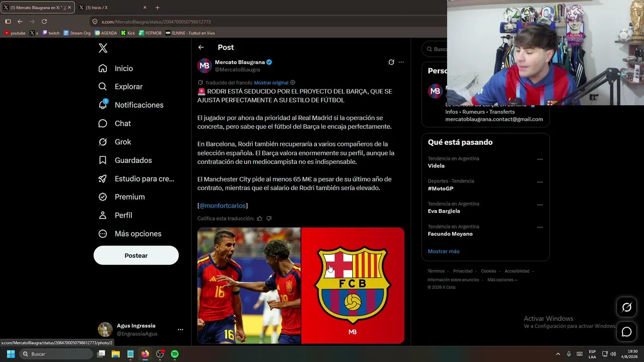Open the Accesibilidad footer link
The width and height of the screenshot is (644, 362).
(517, 271)
